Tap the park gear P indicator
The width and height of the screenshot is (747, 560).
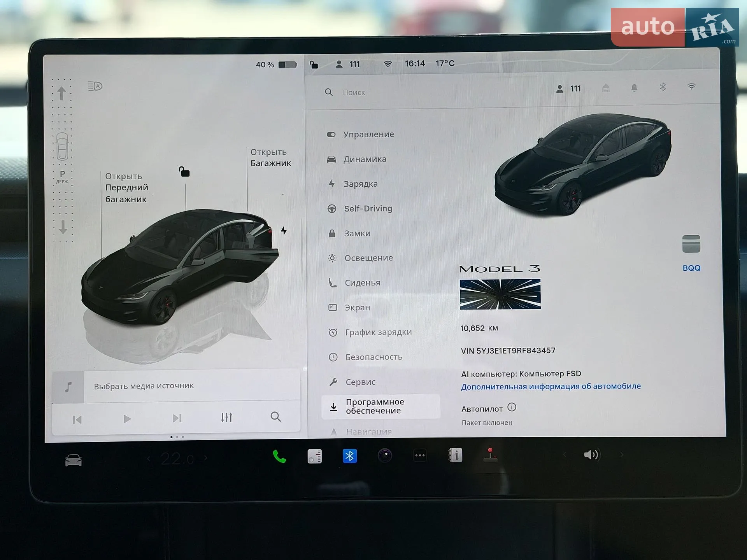click(62, 176)
